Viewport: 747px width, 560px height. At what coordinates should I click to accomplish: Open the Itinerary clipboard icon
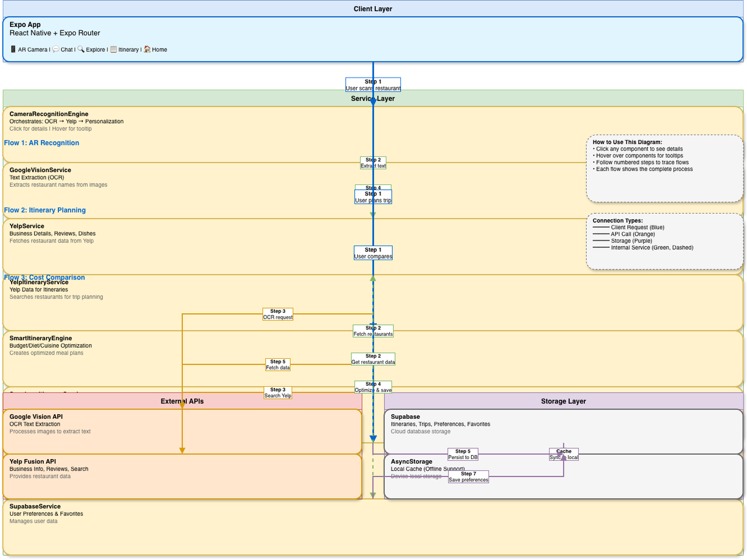coord(114,49)
